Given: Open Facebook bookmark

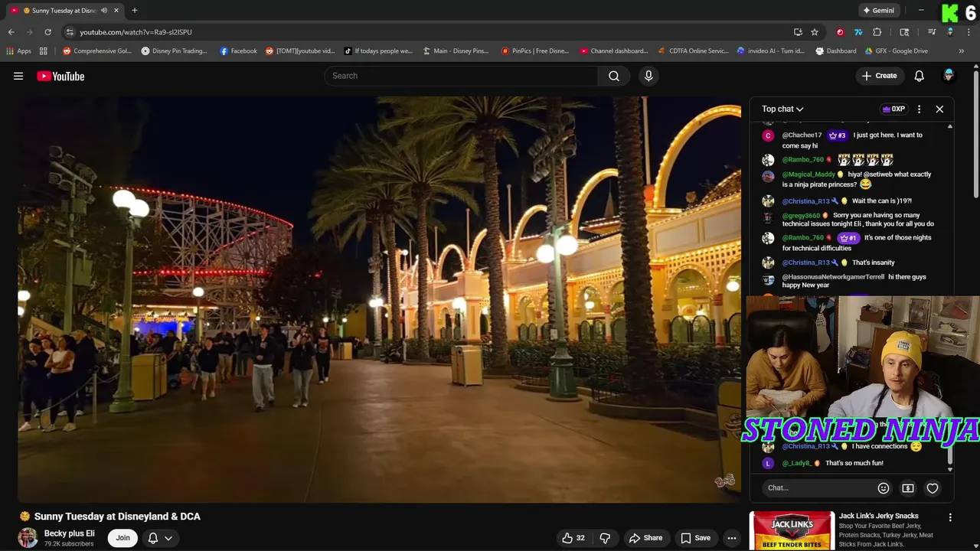Looking at the screenshot, I should pyautogui.click(x=238, y=51).
